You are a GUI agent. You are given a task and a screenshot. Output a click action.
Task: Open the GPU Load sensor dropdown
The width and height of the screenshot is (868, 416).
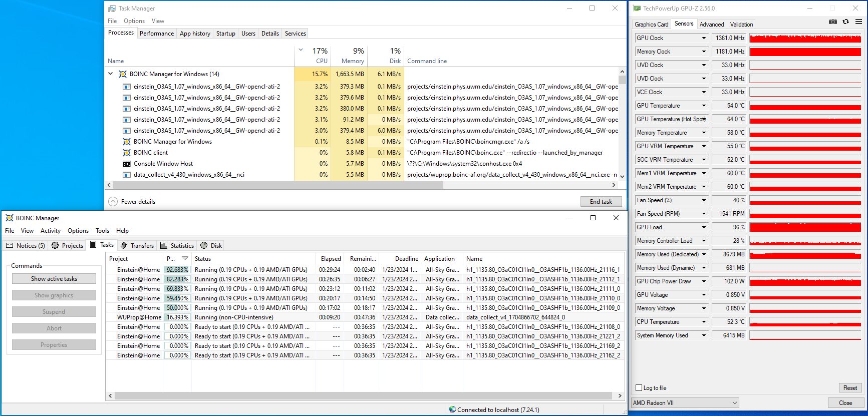(x=704, y=227)
